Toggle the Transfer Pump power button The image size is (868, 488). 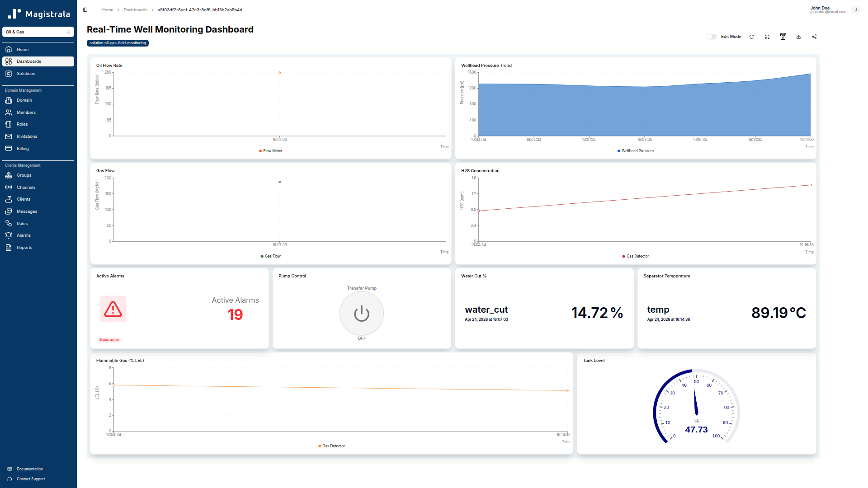[x=362, y=313]
